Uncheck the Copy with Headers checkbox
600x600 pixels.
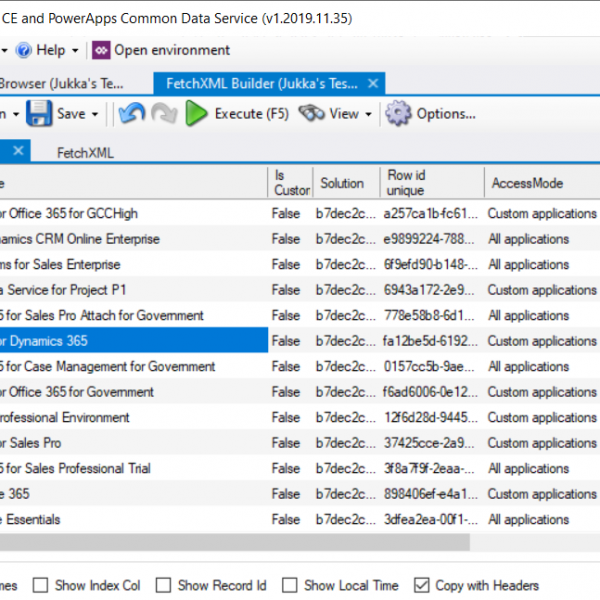[422, 585]
